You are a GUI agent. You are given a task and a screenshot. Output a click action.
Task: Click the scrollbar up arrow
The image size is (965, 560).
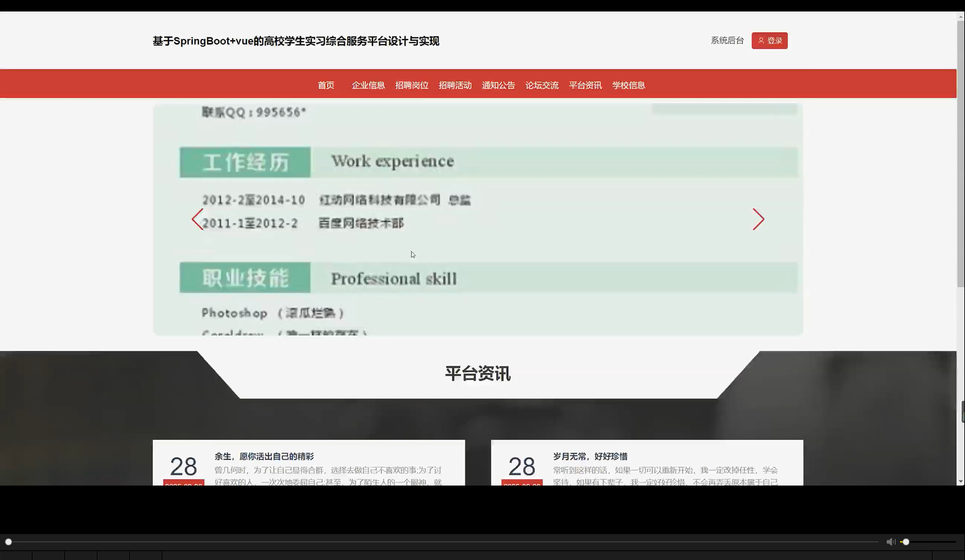[x=961, y=16]
